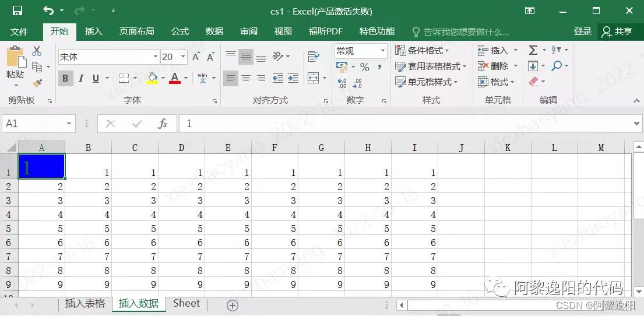Click the 登录 sign-in link
Image resolution: width=644 pixels, height=316 pixels.
pyautogui.click(x=583, y=31)
